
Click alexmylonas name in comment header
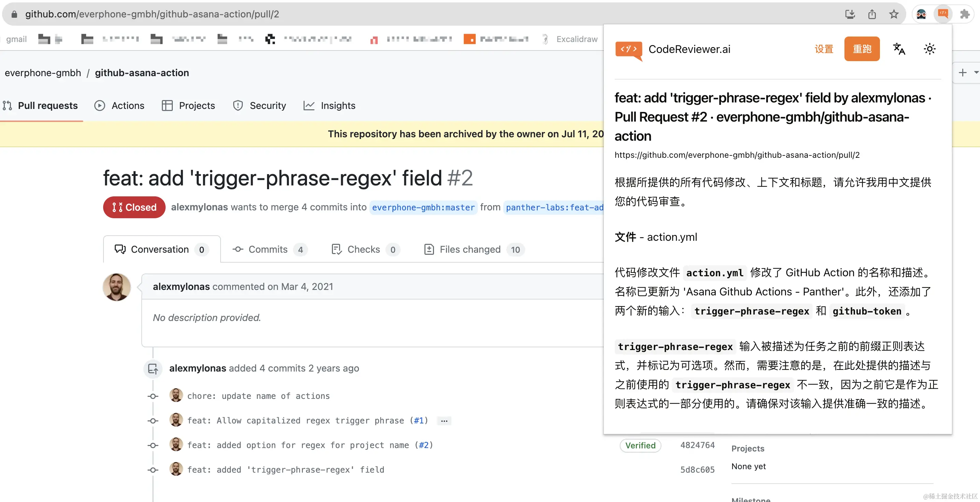point(181,287)
